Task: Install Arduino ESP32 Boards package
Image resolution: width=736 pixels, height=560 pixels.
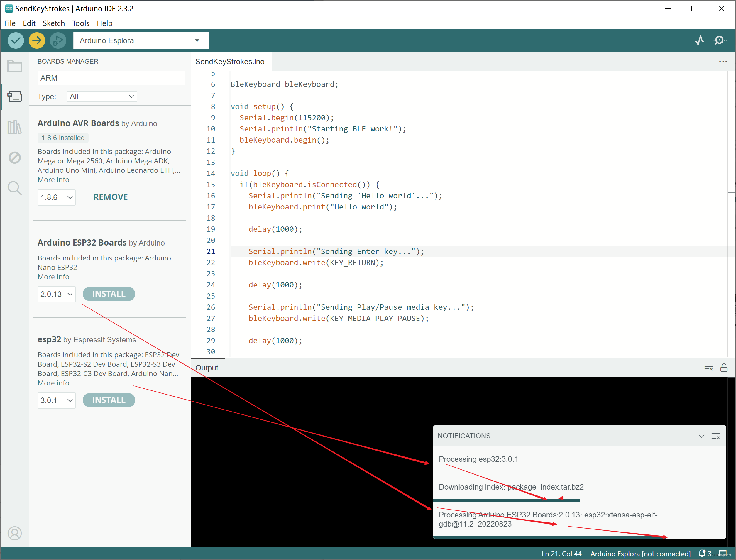Action: tap(109, 294)
